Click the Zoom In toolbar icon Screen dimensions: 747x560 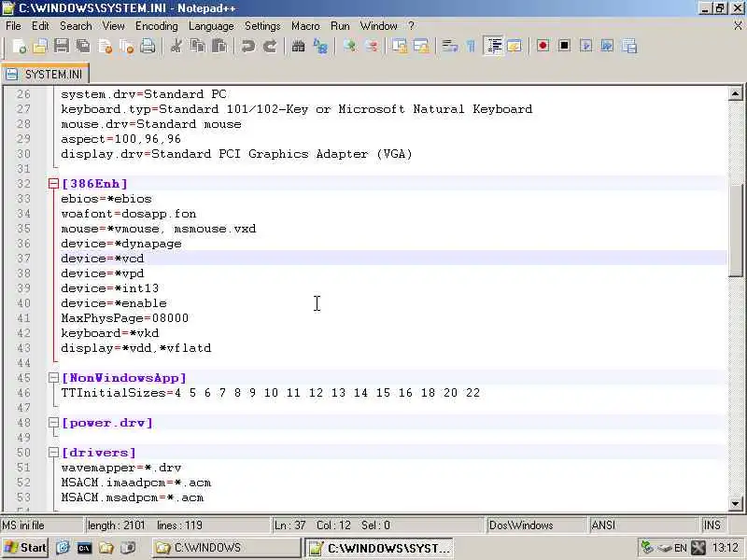tap(349, 46)
